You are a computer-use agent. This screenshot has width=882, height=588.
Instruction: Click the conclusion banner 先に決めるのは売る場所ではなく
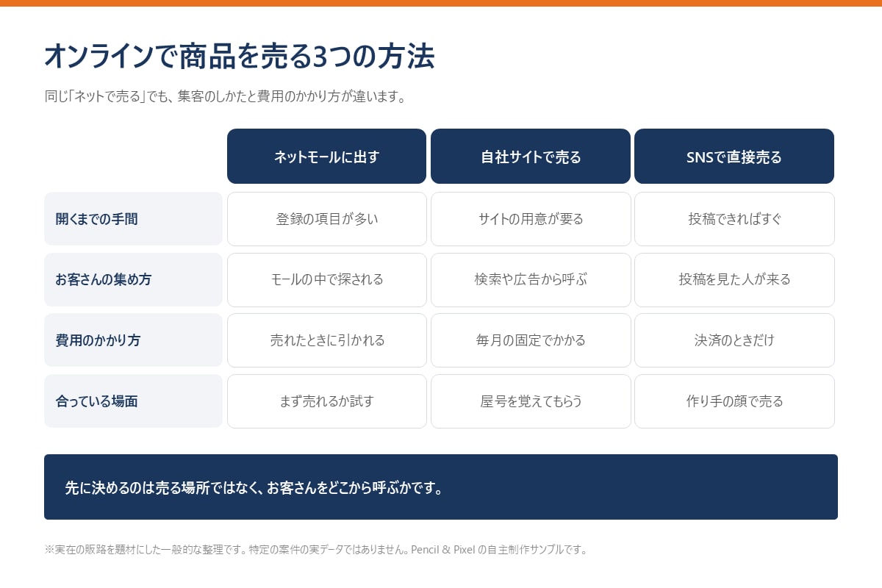click(441, 487)
